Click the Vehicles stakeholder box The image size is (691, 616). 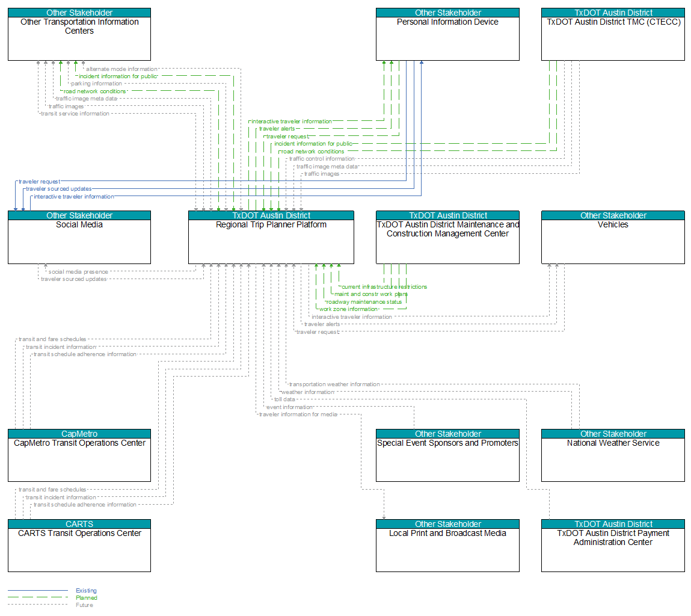(613, 237)
